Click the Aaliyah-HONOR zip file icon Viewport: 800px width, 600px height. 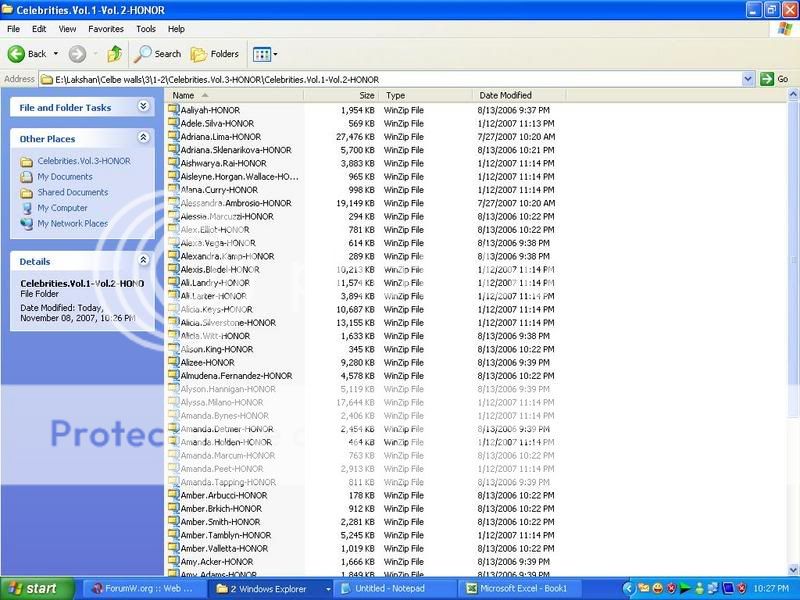pyautogui.click(x=173, y=110)
